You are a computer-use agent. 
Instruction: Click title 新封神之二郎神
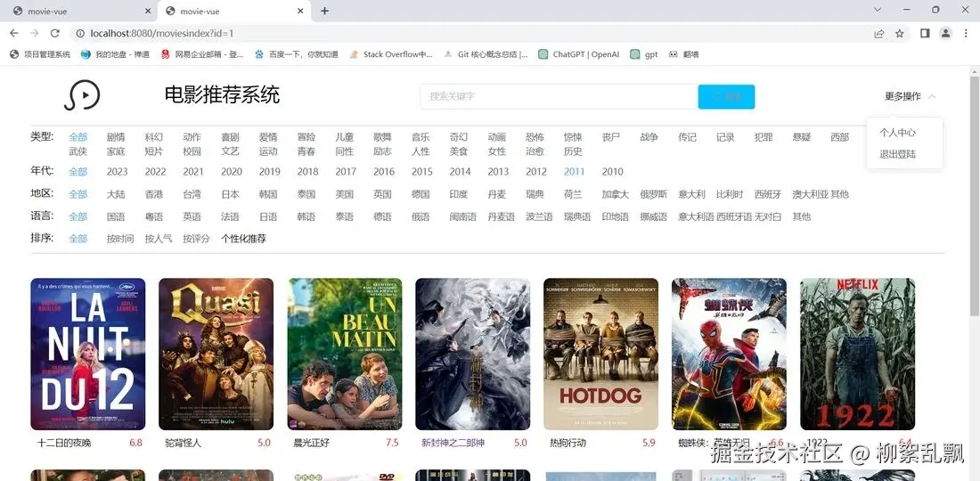(x=453, y=443)
